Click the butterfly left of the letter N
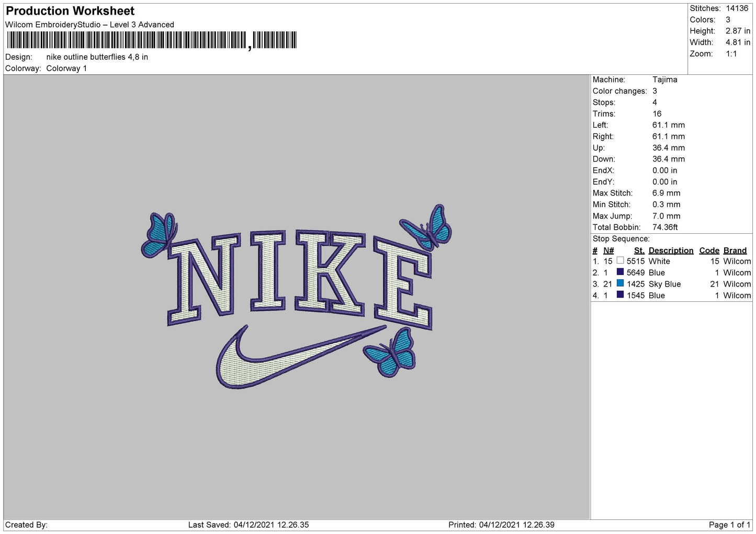 click(x=159, y=235)
